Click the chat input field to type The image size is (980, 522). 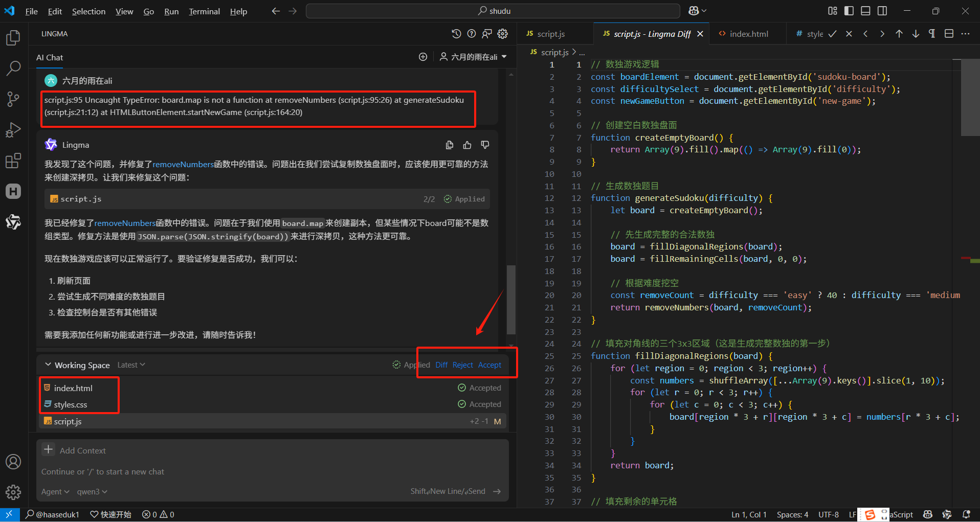pyautogui.click(x=205, y=471)
